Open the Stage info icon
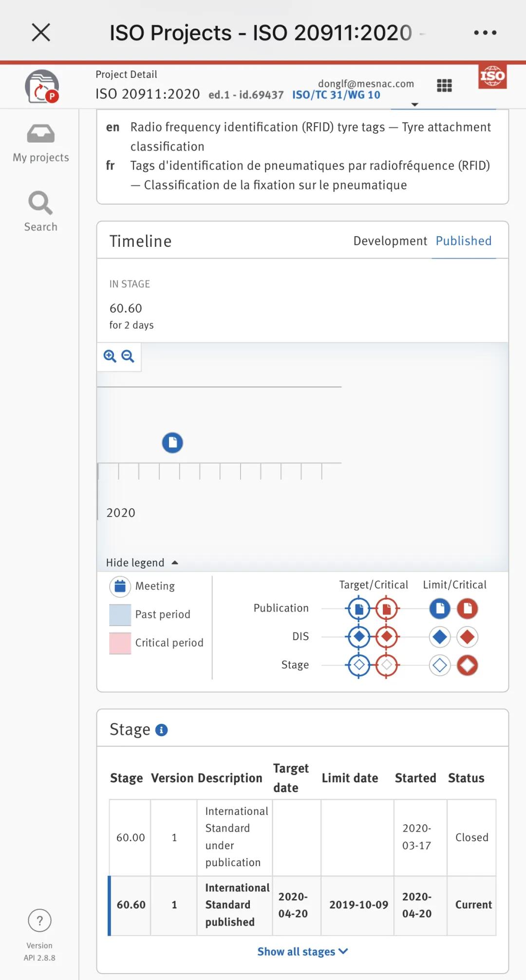 coord(161,730)
